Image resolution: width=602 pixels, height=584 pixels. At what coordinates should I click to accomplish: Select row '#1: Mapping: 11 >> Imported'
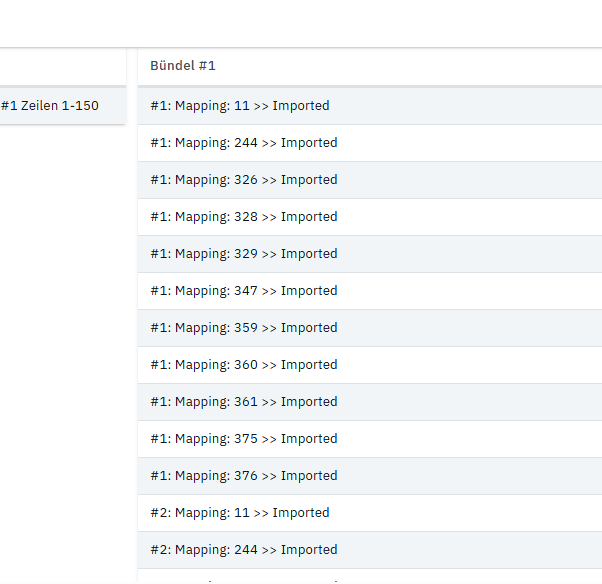coord(240,106)
